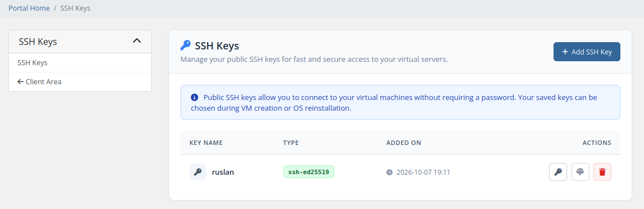The width and height of the screenshot is (644, 209).
Task: Delete the ruslan SSH key
Action: [x=602, y=172]
